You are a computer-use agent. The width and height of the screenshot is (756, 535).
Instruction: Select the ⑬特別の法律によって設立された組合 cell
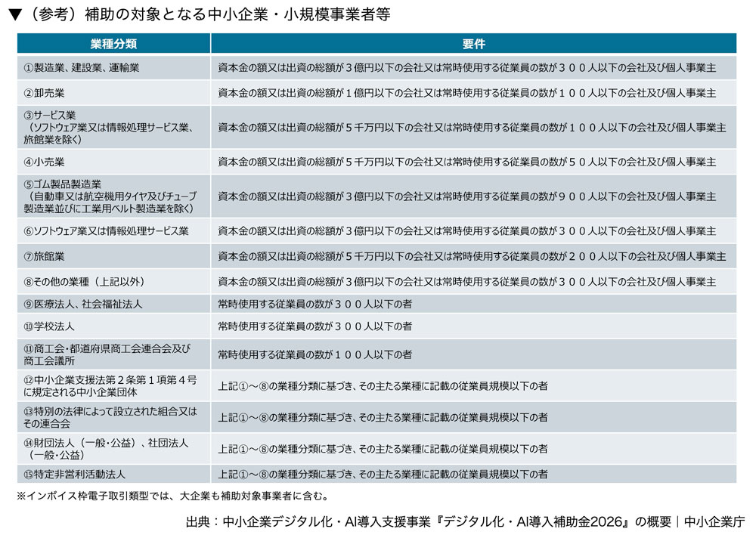pyautogui.click(x=114, y=417)
